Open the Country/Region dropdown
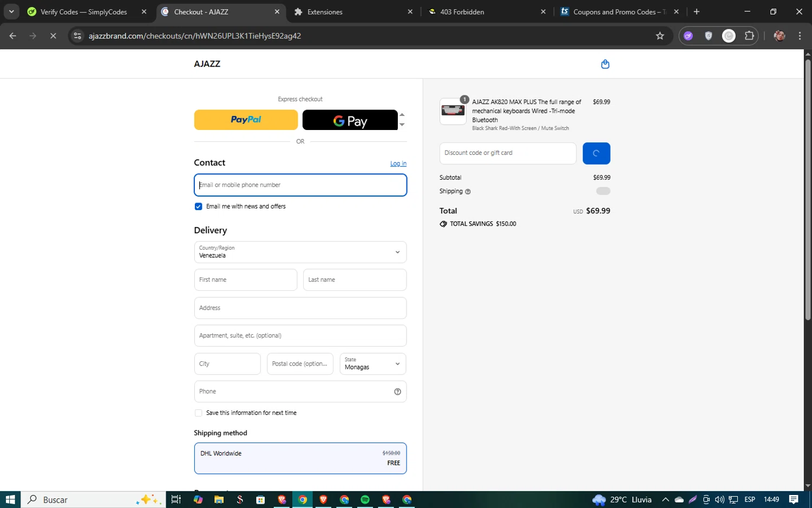This screenshot has width=812, height=508. (300, 252)
